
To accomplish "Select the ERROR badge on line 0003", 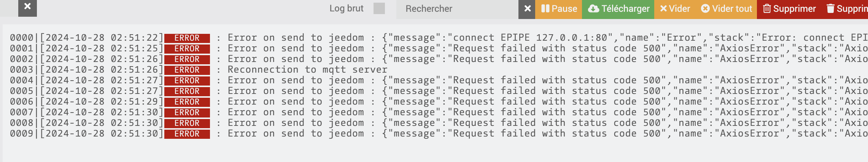I will (187, 70).
